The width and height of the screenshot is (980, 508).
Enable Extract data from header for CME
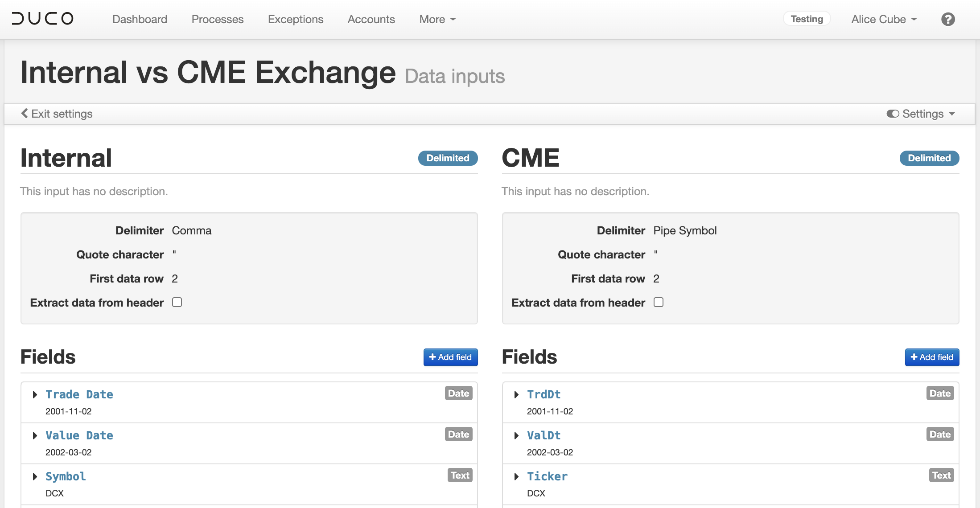659,302
